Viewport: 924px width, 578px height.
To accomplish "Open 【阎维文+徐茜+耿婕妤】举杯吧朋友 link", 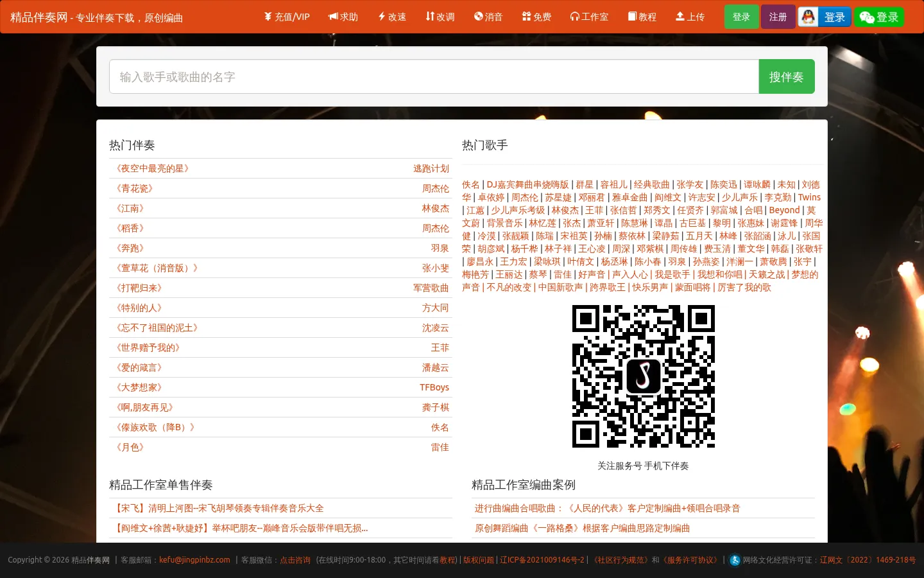I will coord(241,528).
